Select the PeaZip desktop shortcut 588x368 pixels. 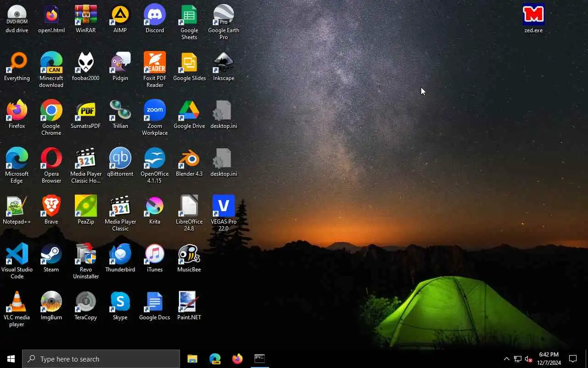pos(86,210)
